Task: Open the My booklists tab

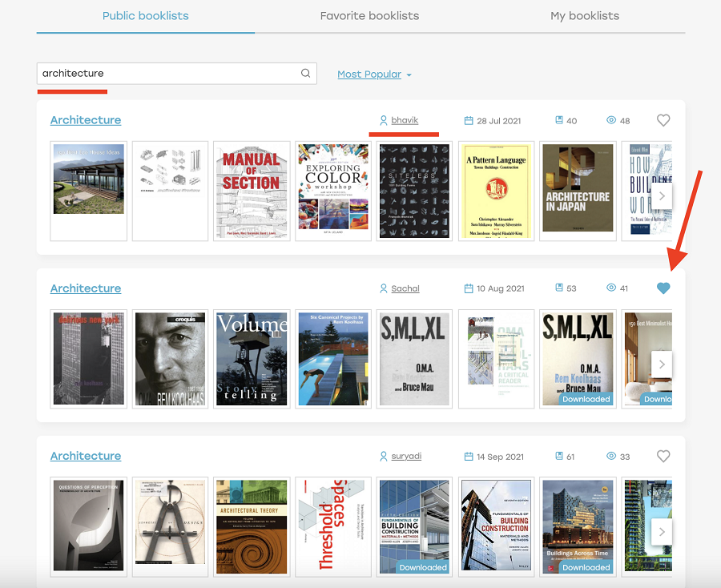Action: click(585, 16)
